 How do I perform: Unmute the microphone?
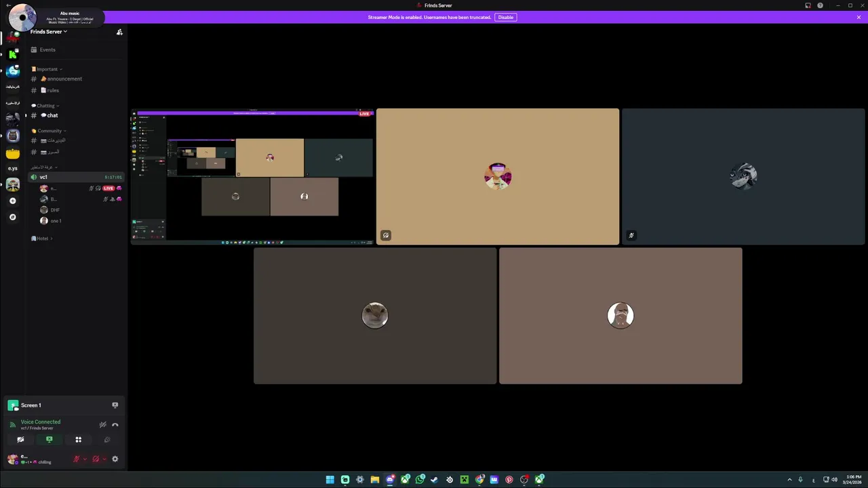(76, 460)
